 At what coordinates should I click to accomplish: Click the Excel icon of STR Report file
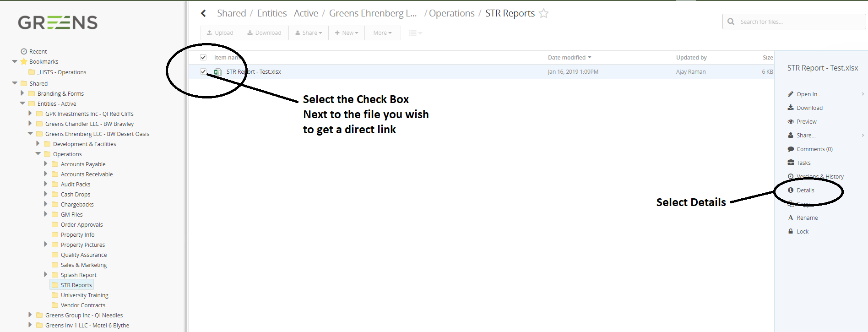218,72
